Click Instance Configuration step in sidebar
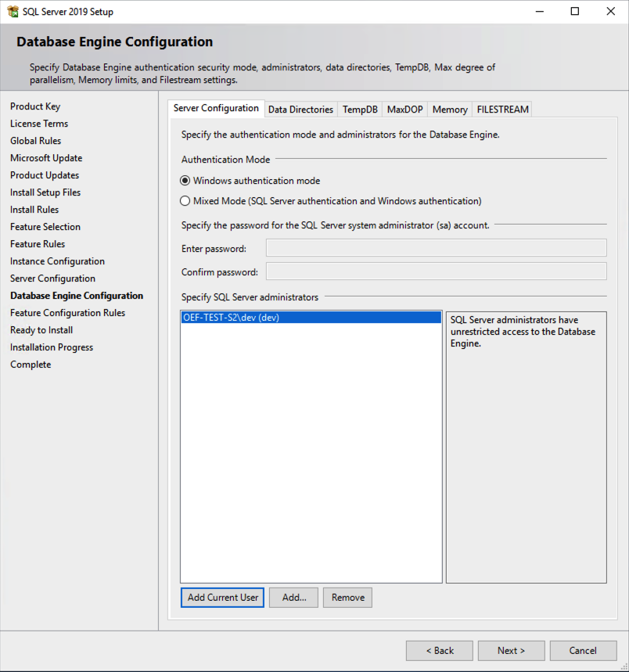 (57, 261)
